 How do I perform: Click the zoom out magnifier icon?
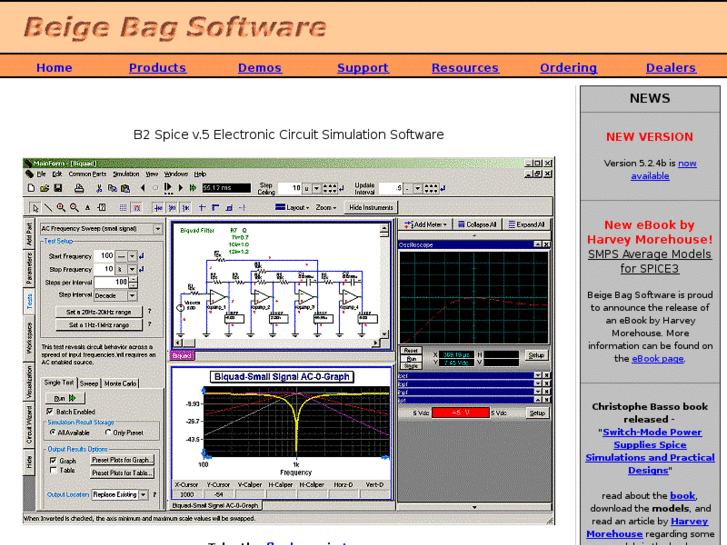pyautogui.click(x=74, y=207)
